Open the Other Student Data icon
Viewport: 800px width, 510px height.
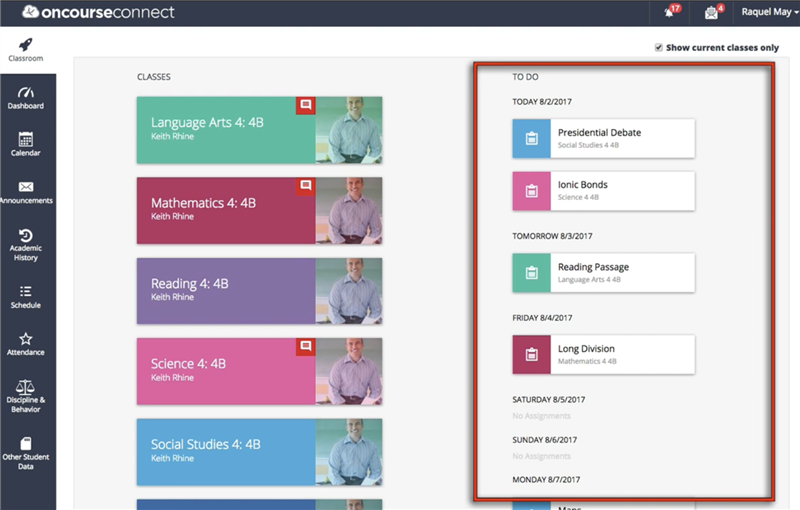point(26,443)
